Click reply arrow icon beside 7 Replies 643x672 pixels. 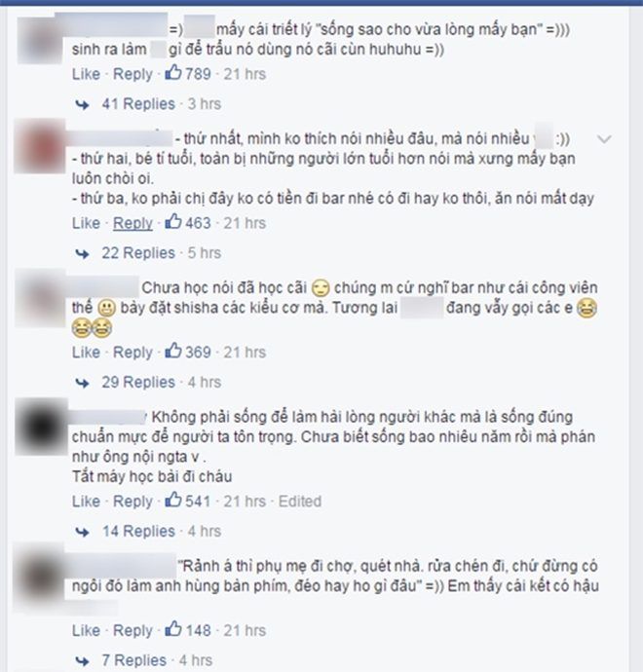(82, 661)
